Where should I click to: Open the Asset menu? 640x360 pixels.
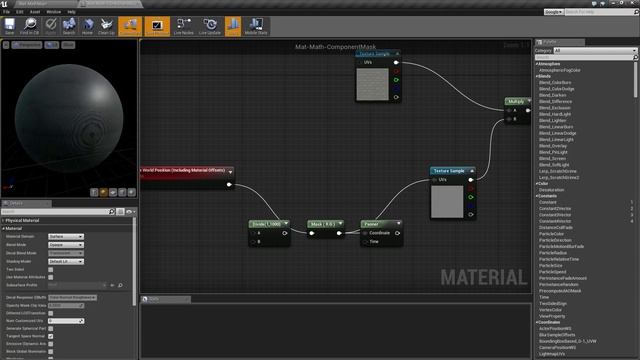pos(35,12)
